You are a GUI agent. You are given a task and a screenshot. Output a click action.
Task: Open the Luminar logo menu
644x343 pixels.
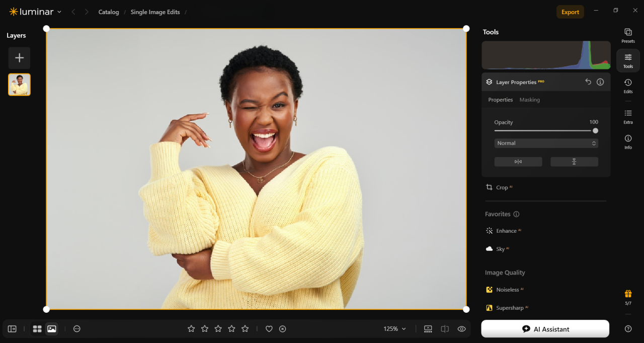[x=35, y=12]
